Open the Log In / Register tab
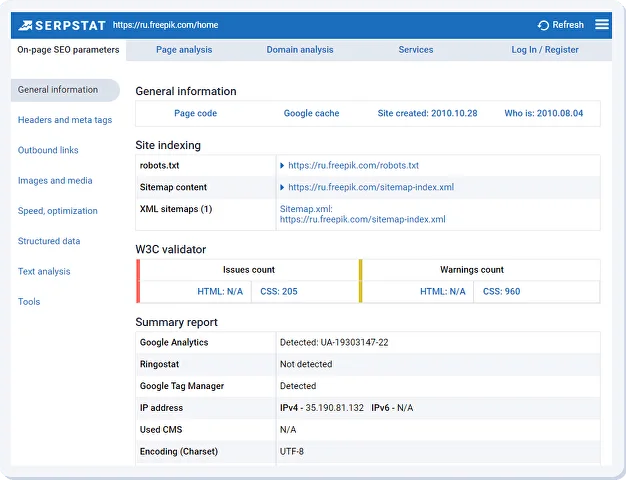The height and width of the screenshot is (480, 626). click(545, 50)
